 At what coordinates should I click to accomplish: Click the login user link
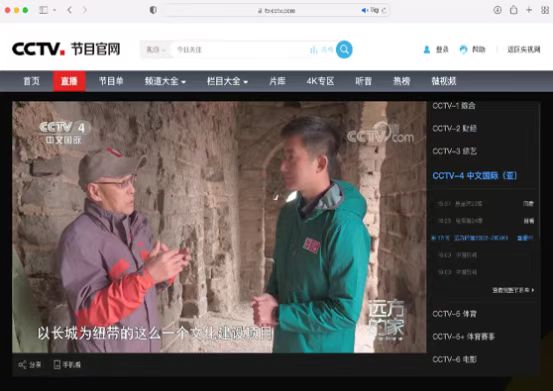[x=436, y=50]
